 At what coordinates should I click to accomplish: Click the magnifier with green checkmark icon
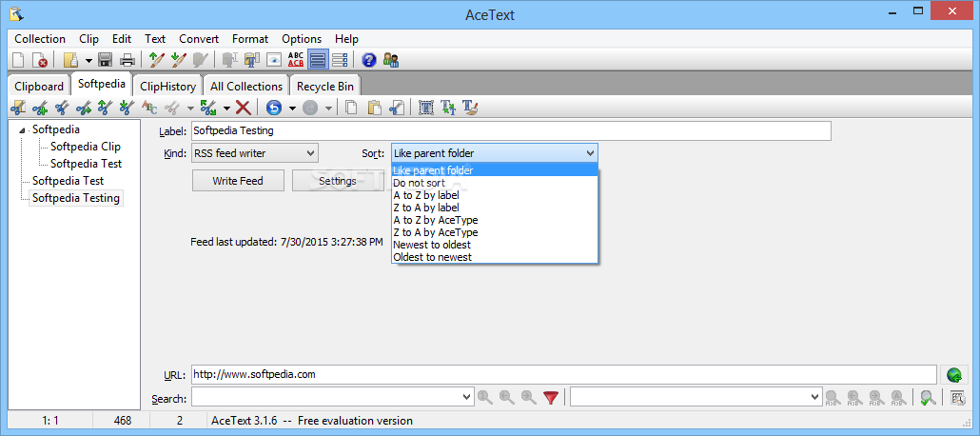click(929, 397)
